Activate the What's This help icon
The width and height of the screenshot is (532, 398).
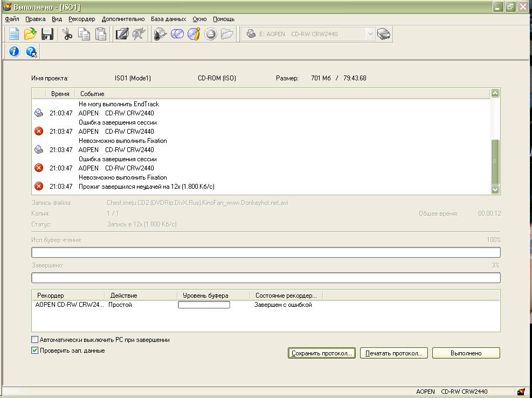pyautogui.click(x=31, y=52)
